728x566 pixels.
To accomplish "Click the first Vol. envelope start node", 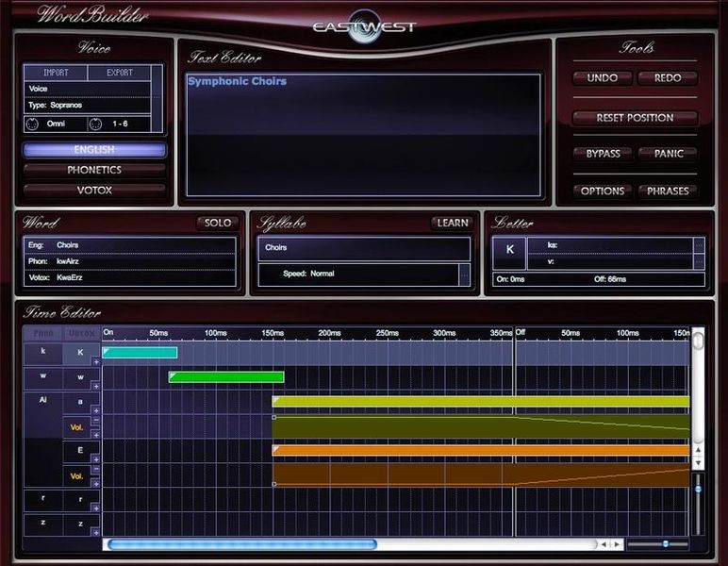I will coord(273,417).
